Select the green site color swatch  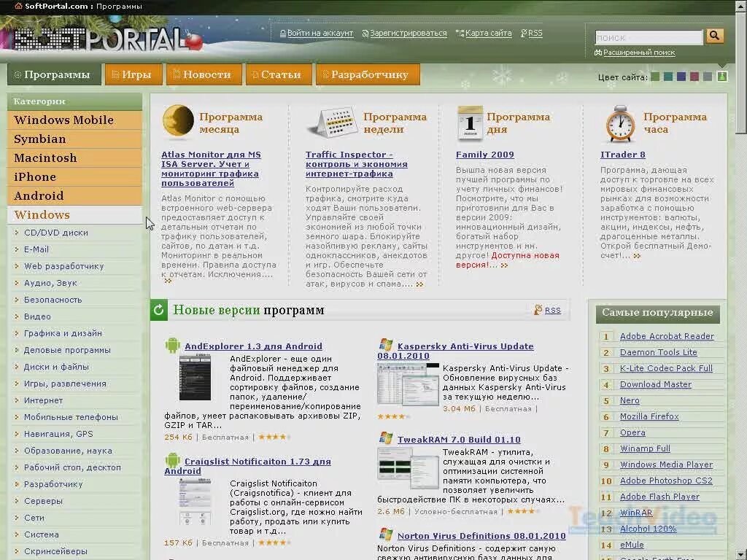click(655, 77)
